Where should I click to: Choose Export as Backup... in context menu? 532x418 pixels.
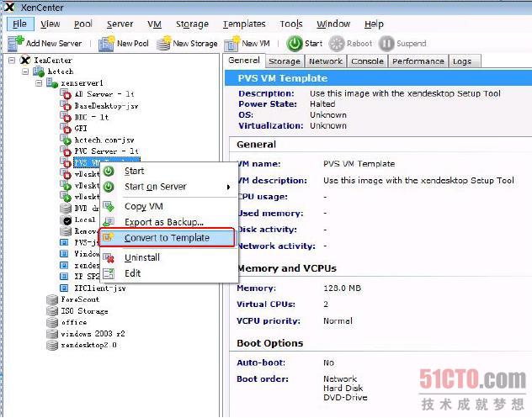(169, 222)
